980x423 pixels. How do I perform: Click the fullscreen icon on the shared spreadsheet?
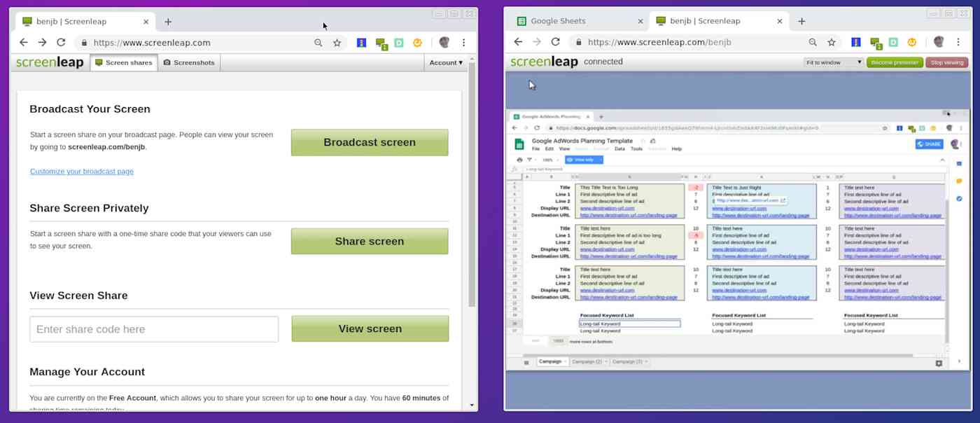click(x=938, y=363)
